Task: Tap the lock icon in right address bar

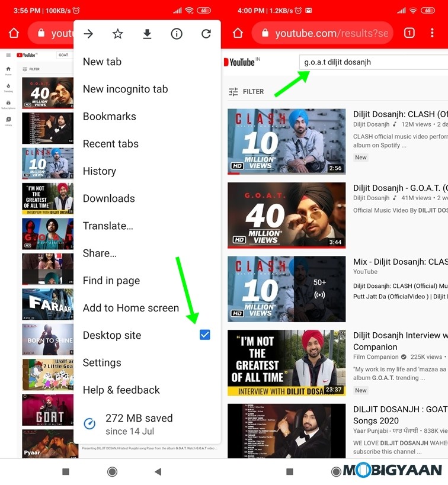Action: pos(265,33)
